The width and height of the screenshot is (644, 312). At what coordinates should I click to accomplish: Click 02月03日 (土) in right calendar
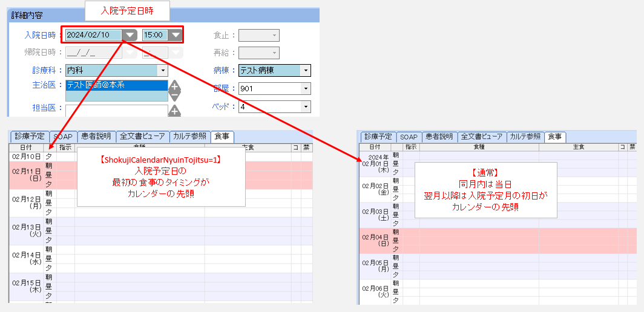[x=375, y=215]
